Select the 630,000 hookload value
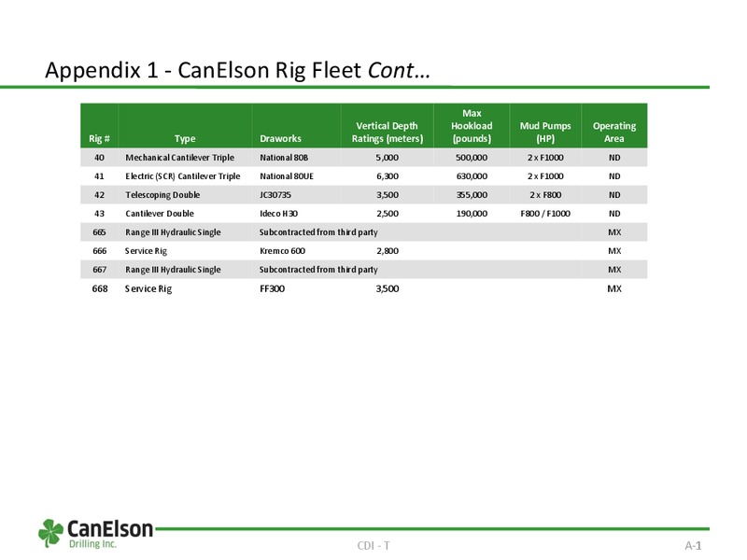Image resolution: width=747 pixels, height=560 pixels. [472, 176]
